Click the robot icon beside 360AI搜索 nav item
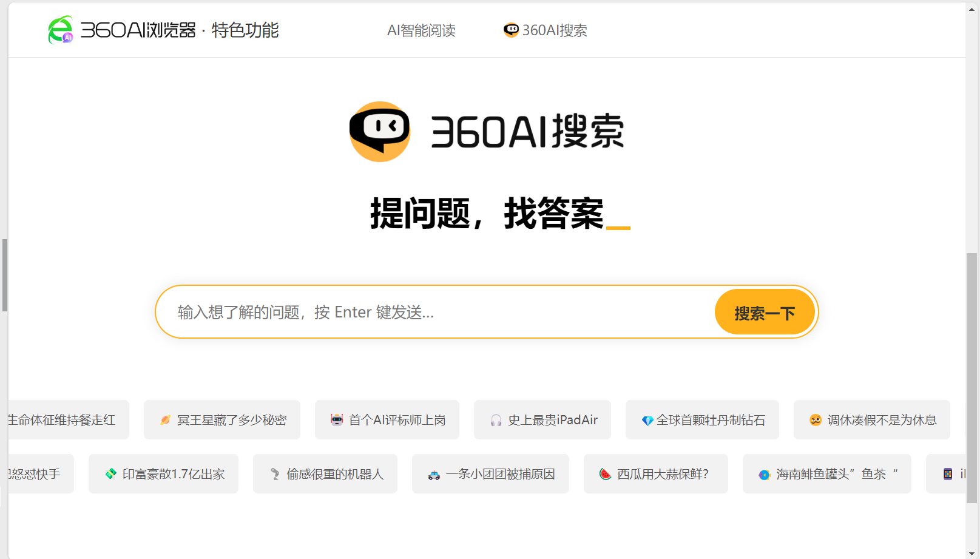The image size is (980, 559). (x=511, y=29)
